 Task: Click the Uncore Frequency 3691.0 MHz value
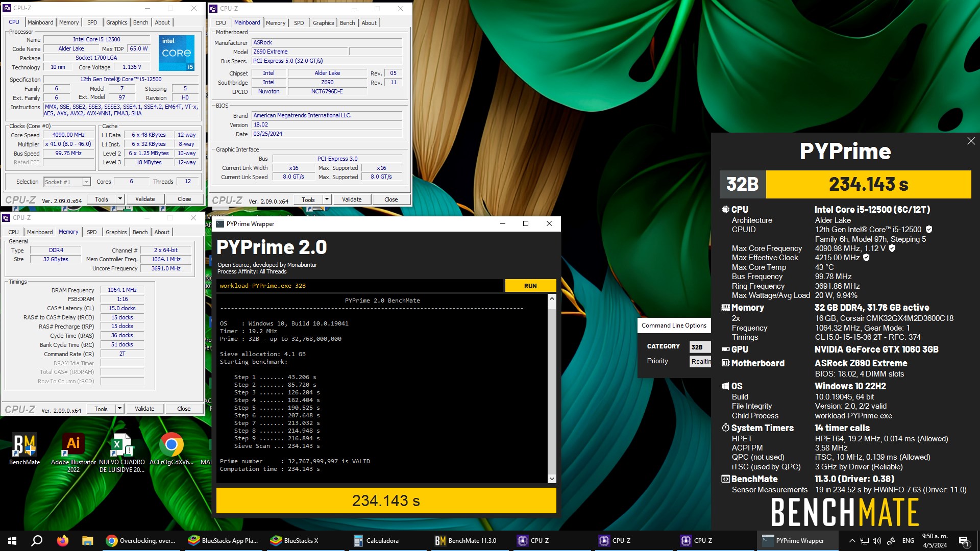166,268
